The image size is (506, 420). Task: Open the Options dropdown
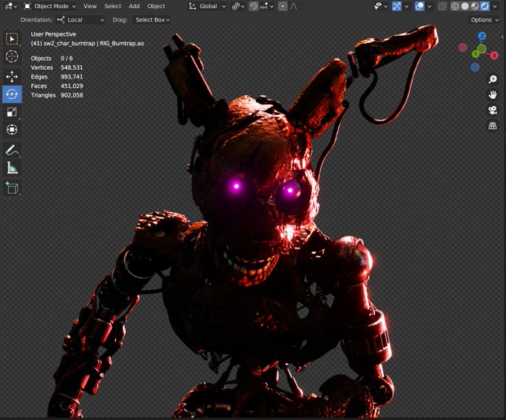[x=484, y=20]
